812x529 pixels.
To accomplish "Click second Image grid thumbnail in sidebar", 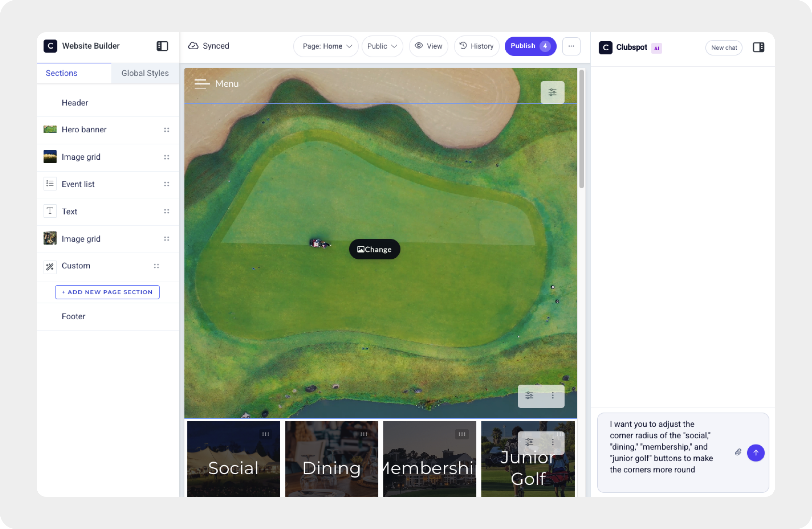I will point(50,238).
